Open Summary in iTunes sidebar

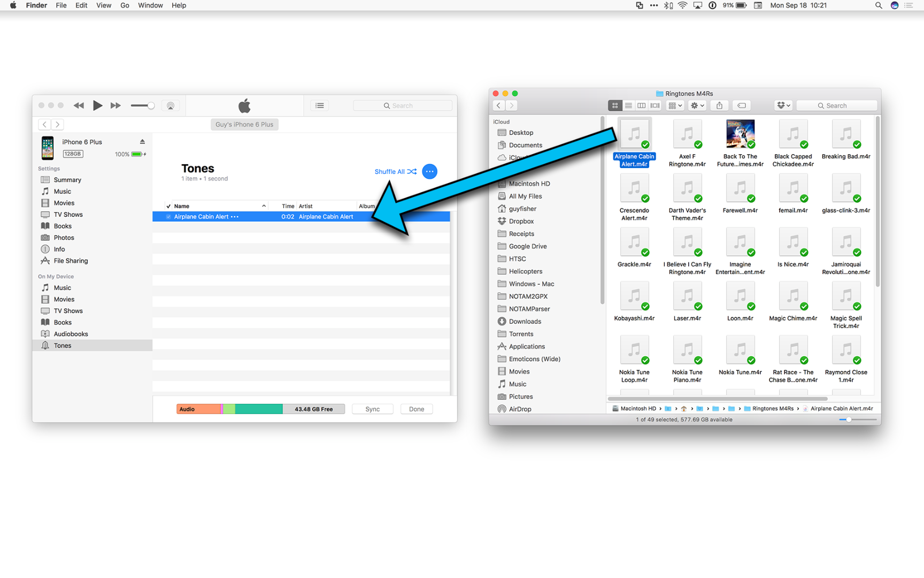pos(67,180)
